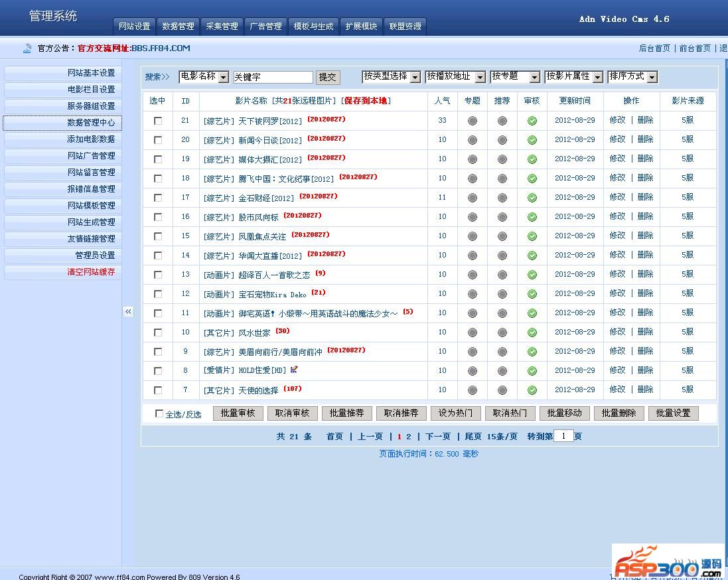Click edit-image icon beside HOLD住爱[HD]

click(x=293, y=370)
